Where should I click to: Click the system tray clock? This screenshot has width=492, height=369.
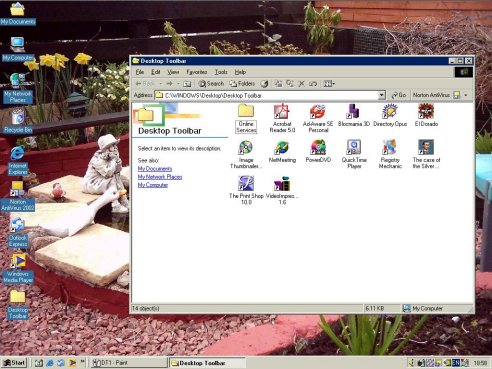(x=480, y=363)
